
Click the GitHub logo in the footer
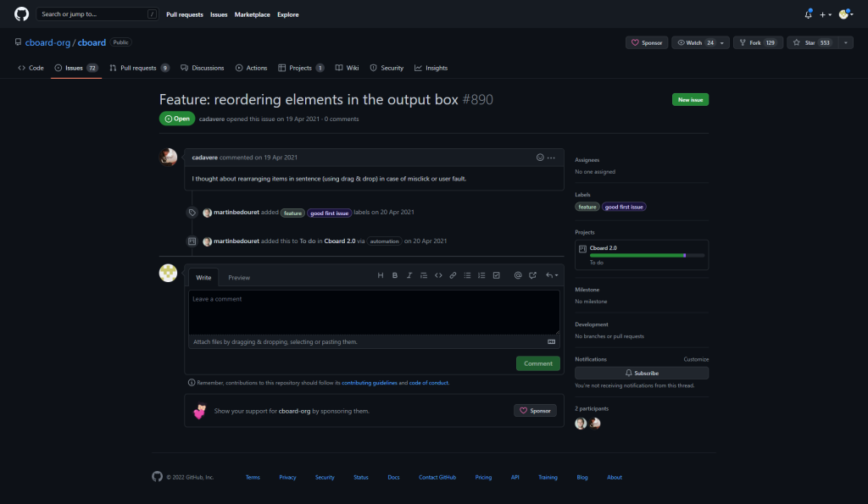157,477
